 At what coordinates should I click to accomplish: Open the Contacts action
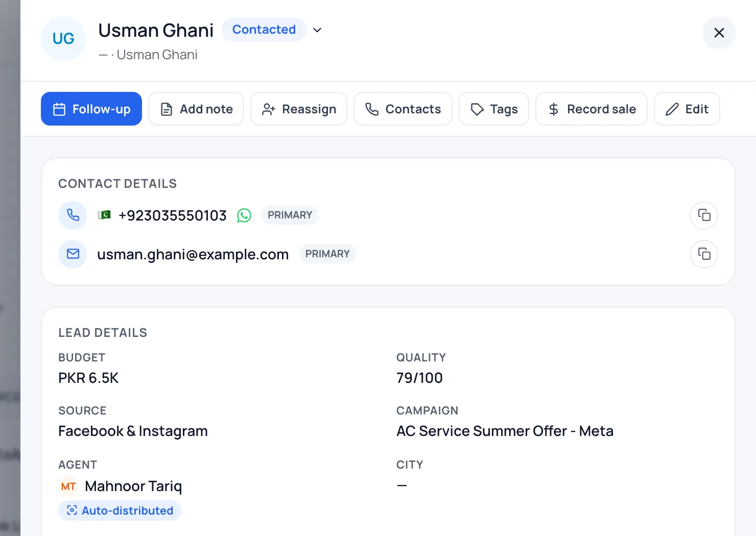403,109
